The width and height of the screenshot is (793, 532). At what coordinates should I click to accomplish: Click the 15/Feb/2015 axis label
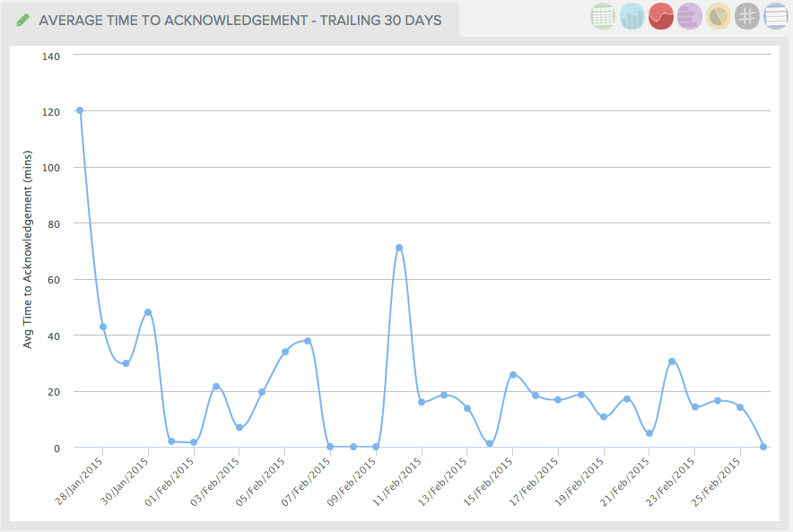490,477
